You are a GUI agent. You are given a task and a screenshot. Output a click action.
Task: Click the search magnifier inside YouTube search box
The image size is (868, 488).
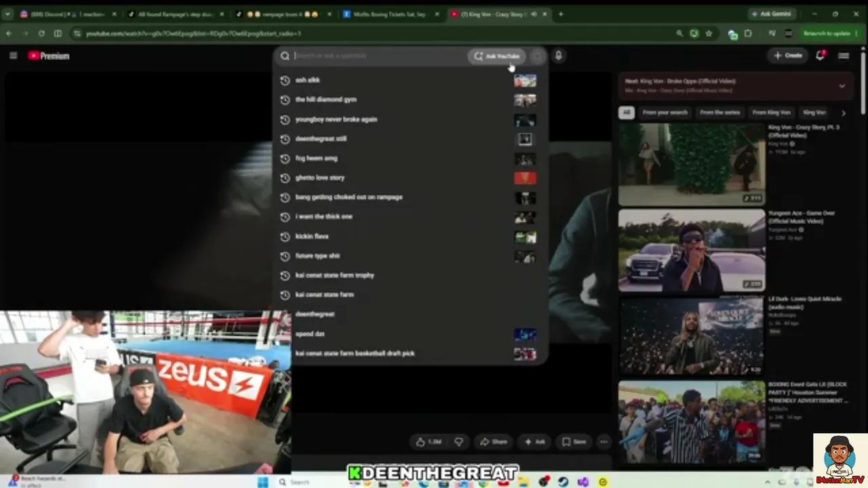285,56
